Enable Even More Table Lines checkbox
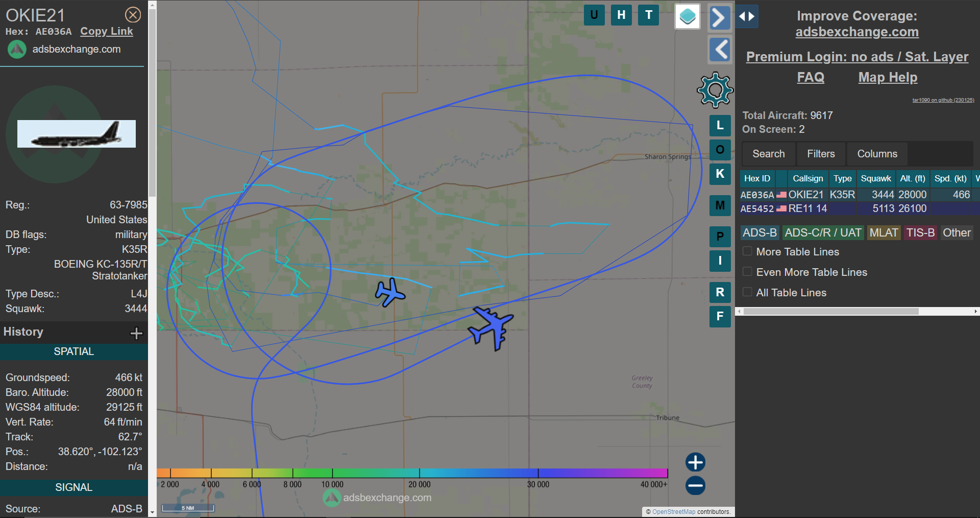The image size is (980, 518). tap(747, 272)
